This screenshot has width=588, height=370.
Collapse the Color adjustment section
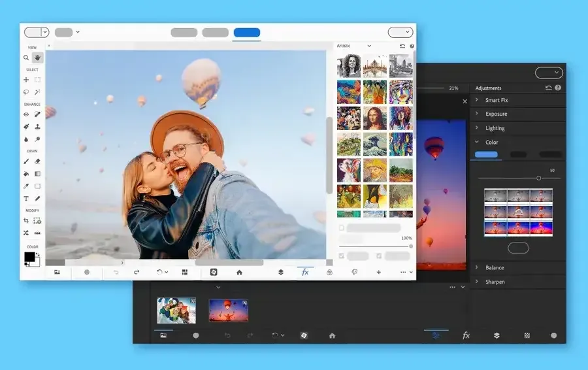(x=491, y=142)
